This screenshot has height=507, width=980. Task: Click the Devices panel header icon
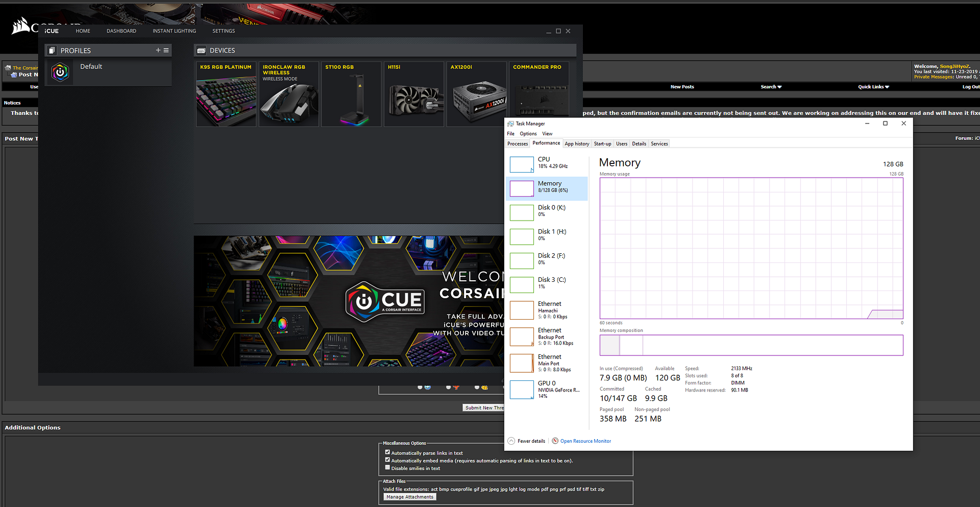click(x=201, y=51)
